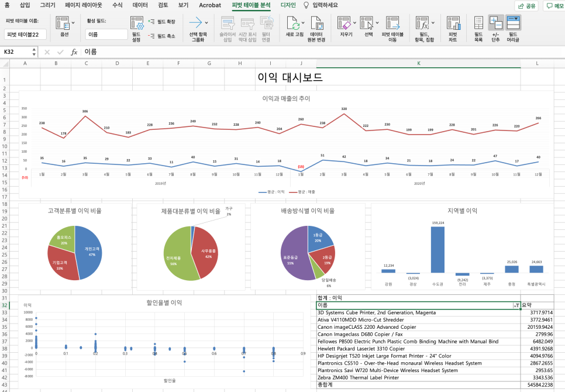Image resolution: width=565 pixels, height=392 pixels.
Task: Toggle the Field List (필드 목록)
Action: coord(478,23)
